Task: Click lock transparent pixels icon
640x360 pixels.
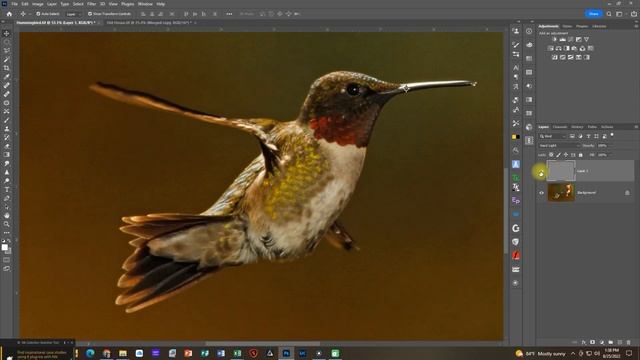Action: coord(551,155)
